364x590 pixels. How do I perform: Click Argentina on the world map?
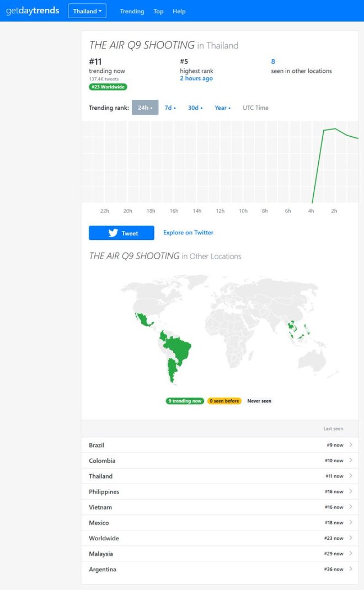point(172,369)
